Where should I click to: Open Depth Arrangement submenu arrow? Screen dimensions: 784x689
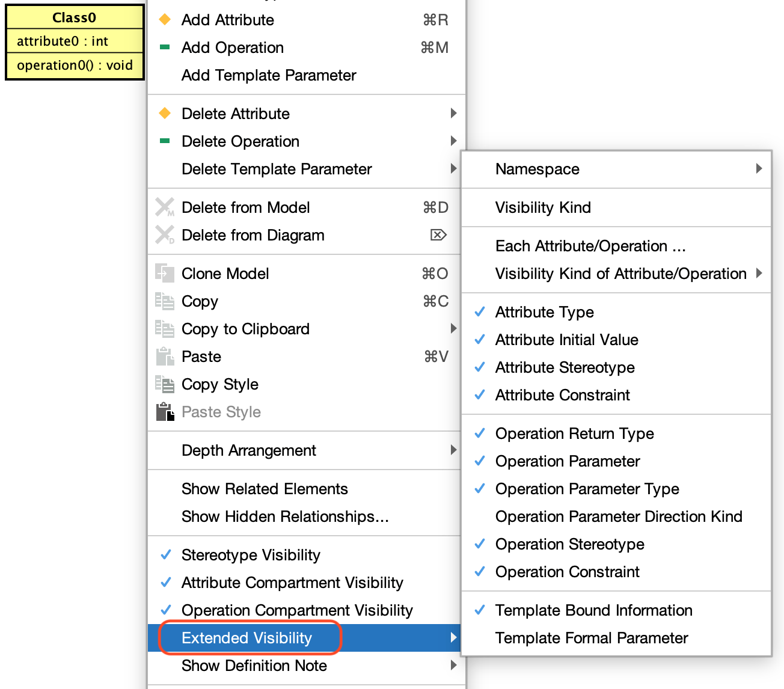coord(453,450)
